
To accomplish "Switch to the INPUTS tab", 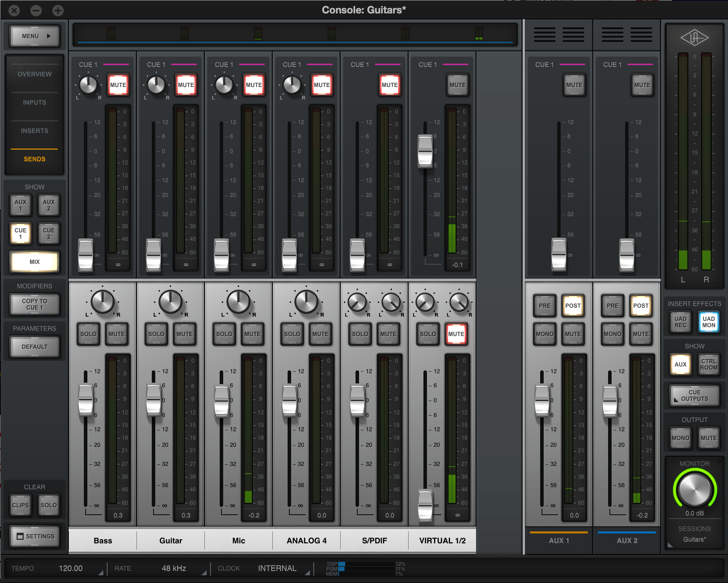I will pyautogui.click(x=34, y=102).
